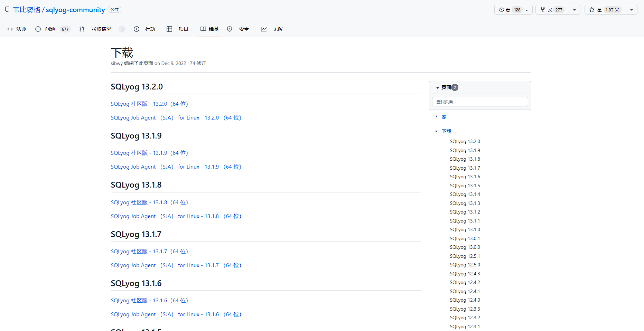The height and width of the screenshot is (331, 644).
Task: Jump to SQLyog 12.4.0 in sidebar
Action: [465, 300]
